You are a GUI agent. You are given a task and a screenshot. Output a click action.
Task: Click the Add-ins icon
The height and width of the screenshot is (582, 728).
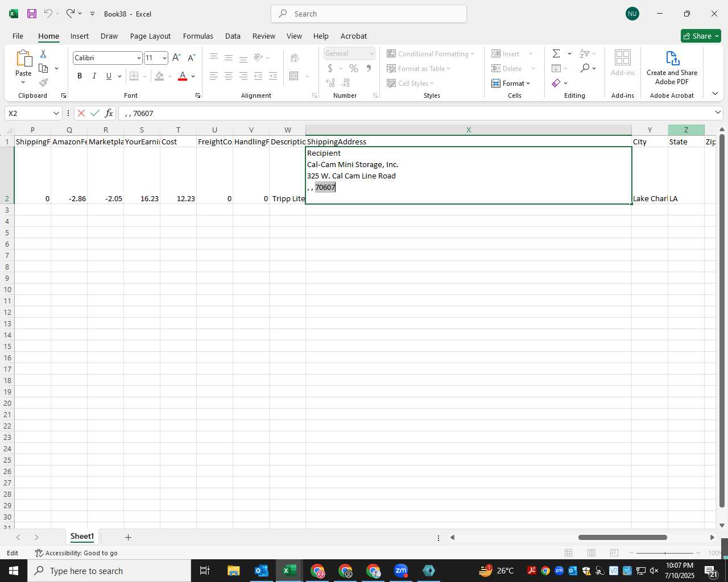(623, 57)
